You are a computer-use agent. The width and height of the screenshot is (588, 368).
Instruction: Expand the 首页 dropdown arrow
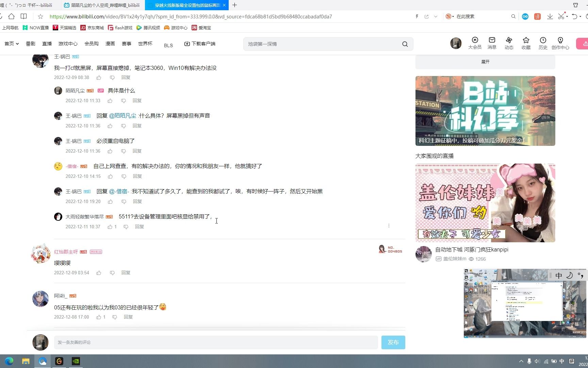(17, 44)
